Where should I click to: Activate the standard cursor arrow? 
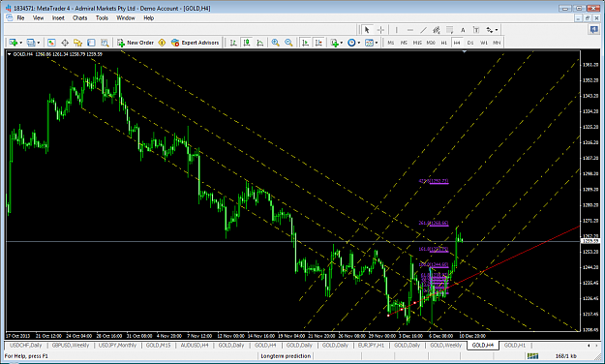pyautogui.click(x=367, y=30)
